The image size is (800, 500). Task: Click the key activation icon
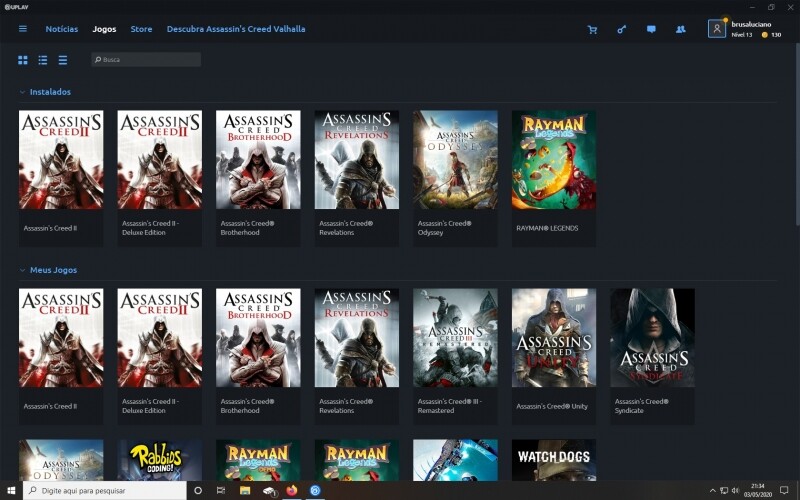pyautogui.click(x=621, y=29)
